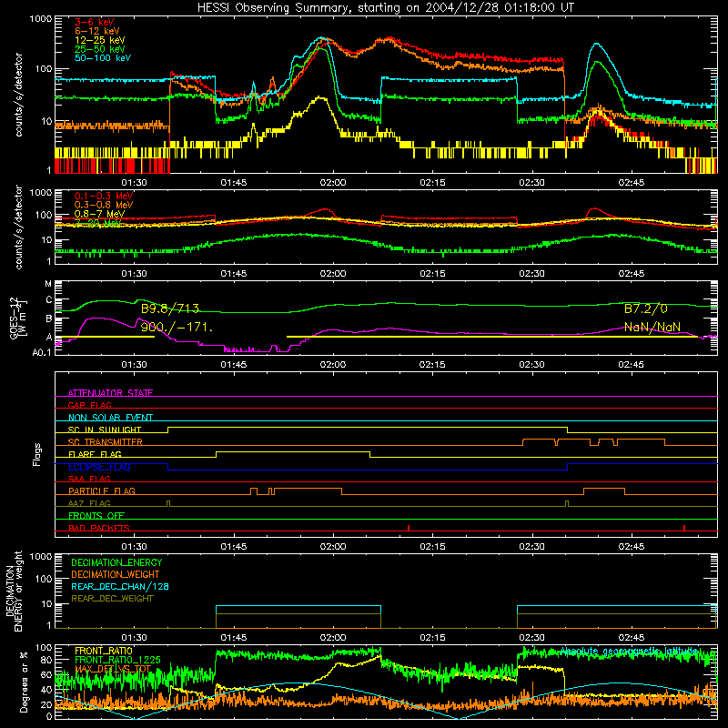Image resolution: width=728 pixels, height=728 pixels.
Task: Click the FRONT_RATIO_1225 legend label
Action: pos(117,660)
